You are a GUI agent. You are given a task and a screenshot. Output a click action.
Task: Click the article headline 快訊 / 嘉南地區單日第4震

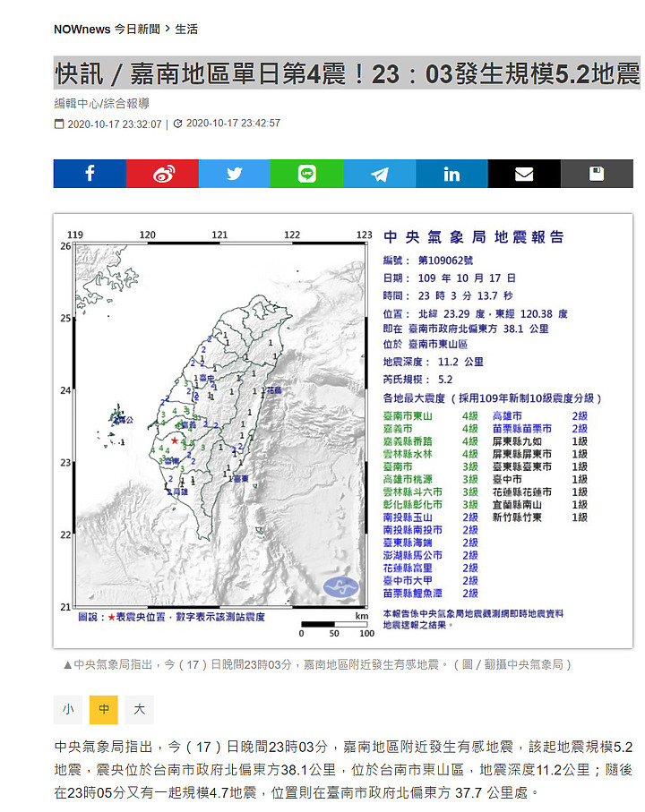coord(347,73)
